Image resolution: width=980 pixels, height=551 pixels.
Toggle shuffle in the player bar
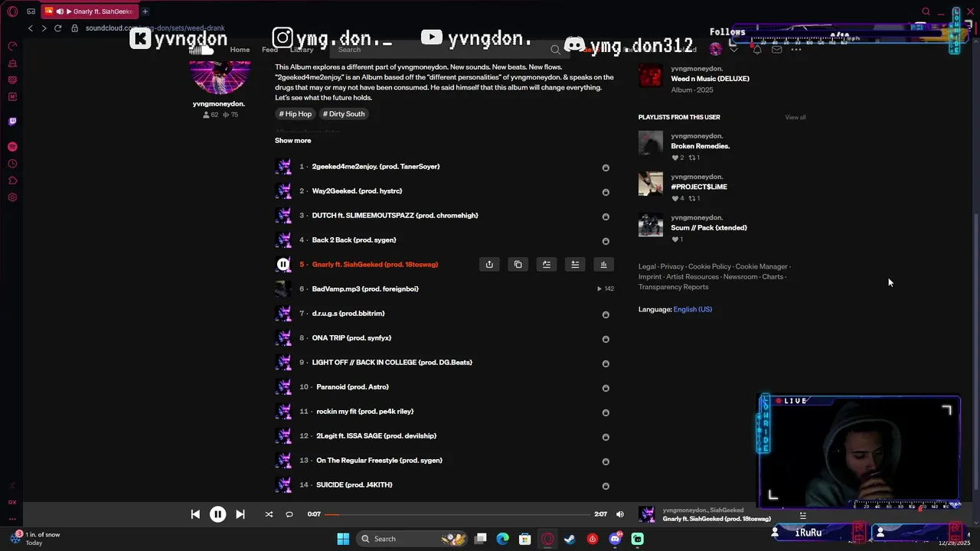[x=269, y=514]
